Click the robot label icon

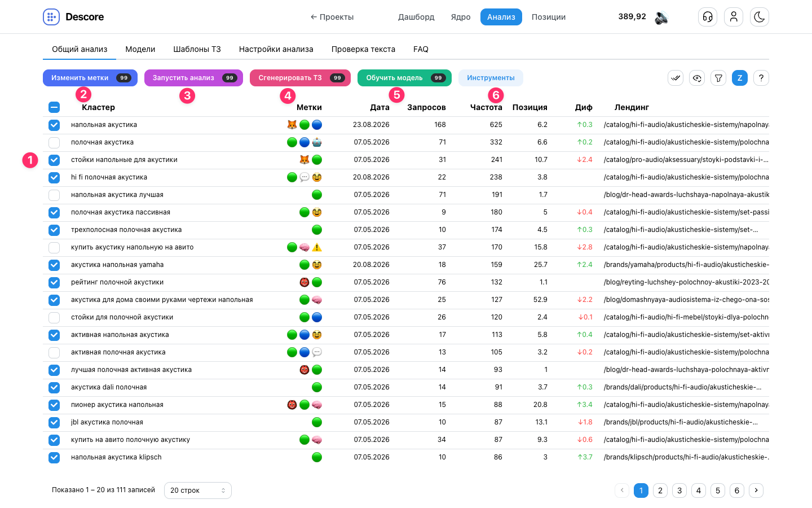click(x=317, y=142)
